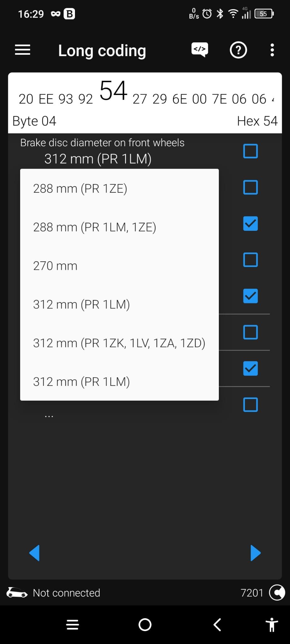Viewport: 290px width, 644px height.
Task: Tap the car connection status icon
Action: click(x=17, y=593)
